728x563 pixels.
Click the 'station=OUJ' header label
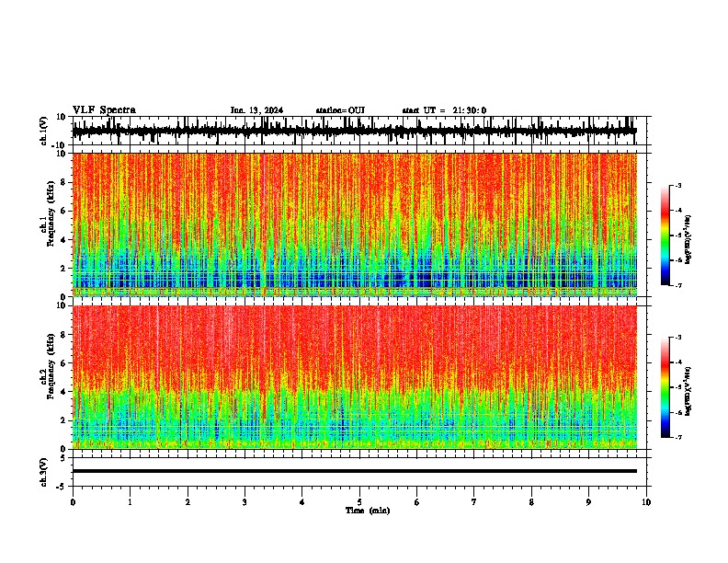pyautogui.click(x=340, y=110)
